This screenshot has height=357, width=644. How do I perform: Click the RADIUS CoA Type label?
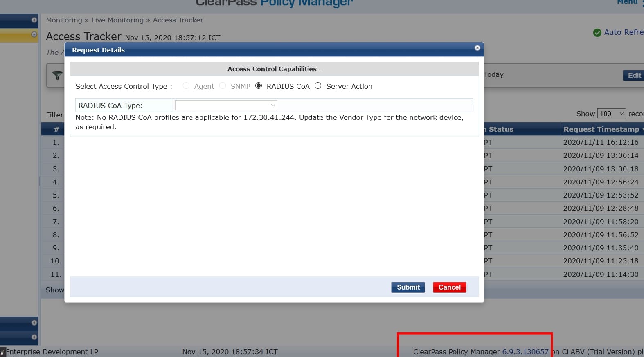(x=110, y=106)
